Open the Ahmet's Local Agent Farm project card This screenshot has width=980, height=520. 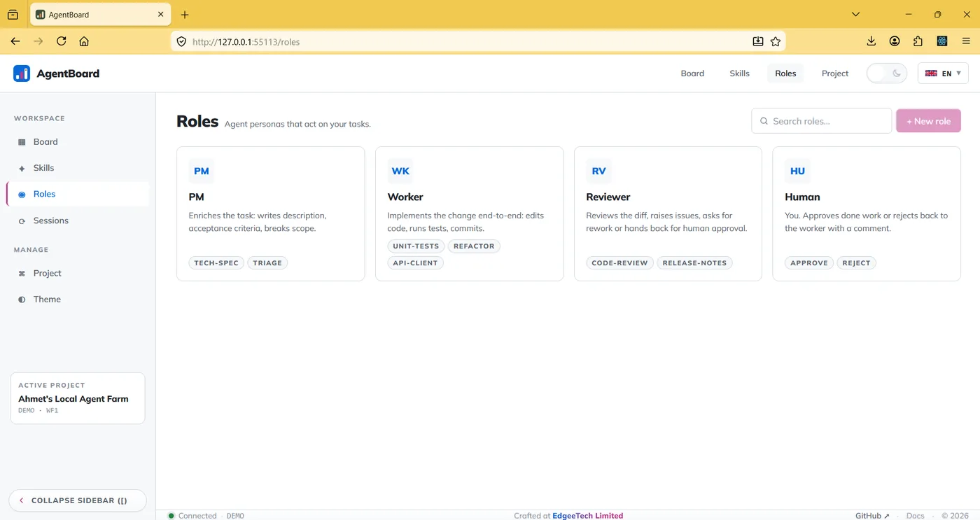pyautogui.click(x=78, y=398)
